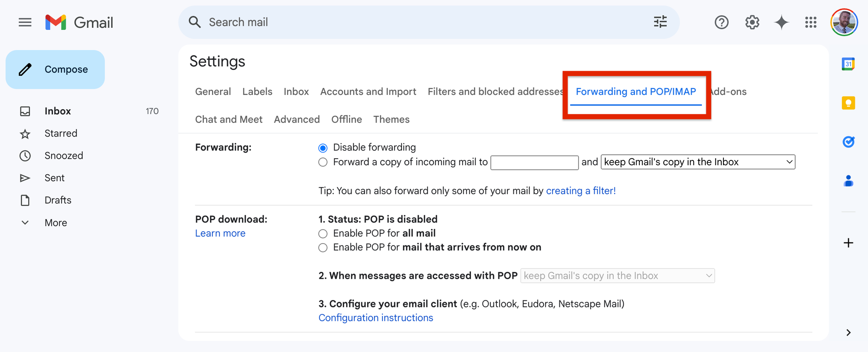The height and width of the screenshot is (352, 868).
Task: Open the Google apps grid
Action: click(x=811, y=22)
